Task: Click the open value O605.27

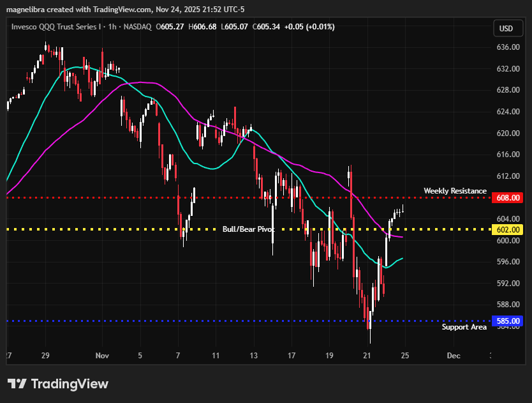Action: pyautogui.click(x=170, y=27)
